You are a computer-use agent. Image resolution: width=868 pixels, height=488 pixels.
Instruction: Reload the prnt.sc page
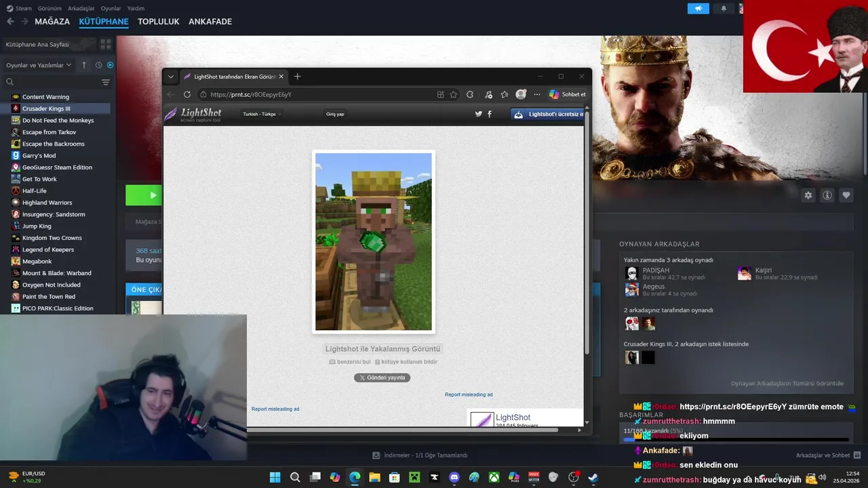(x=186, y=95)
